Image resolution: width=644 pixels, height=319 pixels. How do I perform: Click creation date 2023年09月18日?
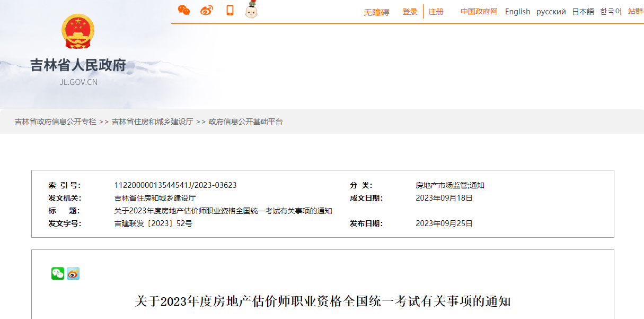tap(444, 198)
